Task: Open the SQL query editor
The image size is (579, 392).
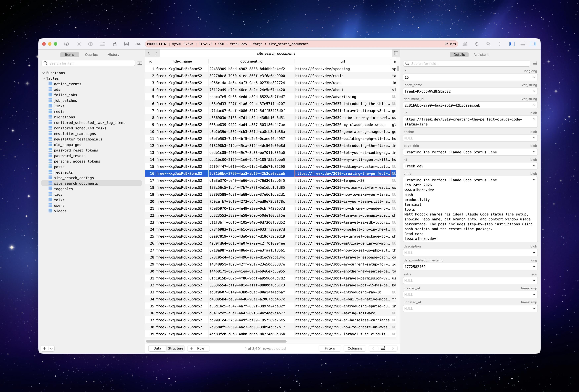Action: point(138,44)
